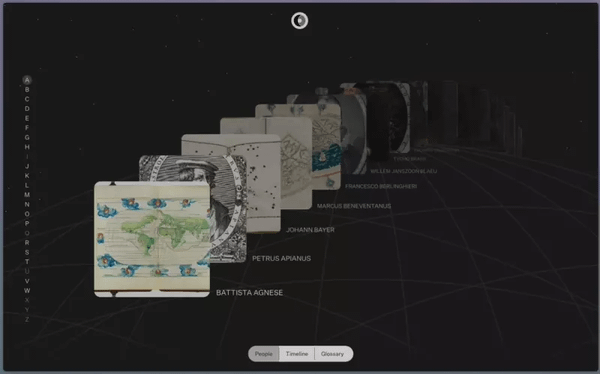Jump to letter H in index
Image resolution: width=600 pixels, height=374 pixels.
click(27, 147)
